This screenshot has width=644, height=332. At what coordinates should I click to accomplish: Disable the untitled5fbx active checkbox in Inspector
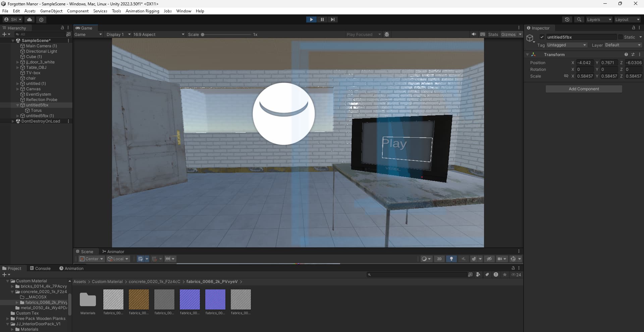click(542, 37)
